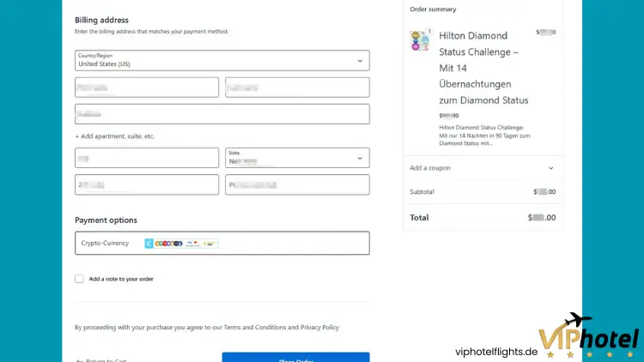Open the Privacy Policy link
The width and height of the screenshot is (644, 362).
point(319,327)
